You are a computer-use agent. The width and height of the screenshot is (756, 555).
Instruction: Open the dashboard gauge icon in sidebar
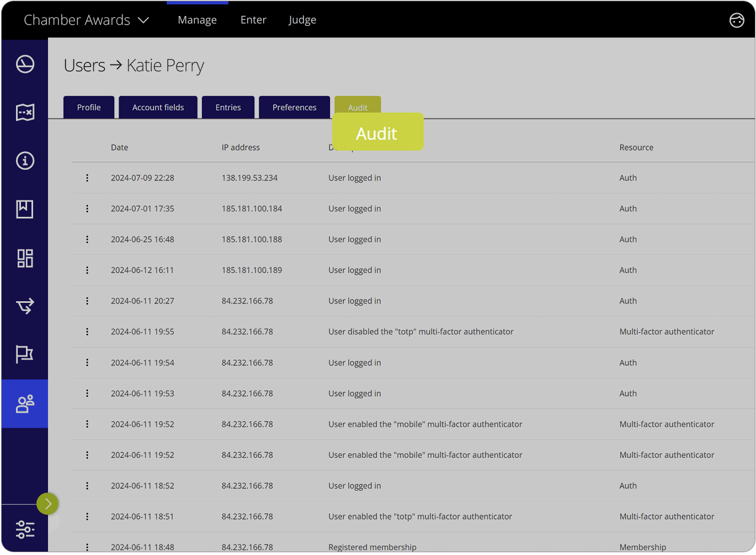[x=25, y=65]
